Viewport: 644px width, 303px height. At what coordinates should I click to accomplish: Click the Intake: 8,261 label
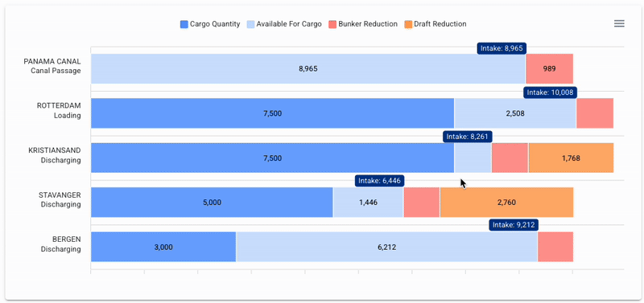[x=468, y=137]
